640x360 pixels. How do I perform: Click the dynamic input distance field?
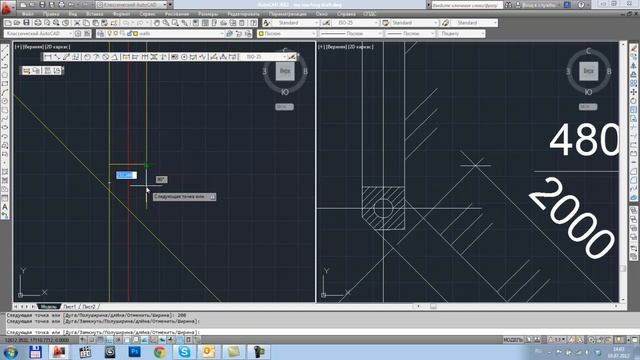127,175
